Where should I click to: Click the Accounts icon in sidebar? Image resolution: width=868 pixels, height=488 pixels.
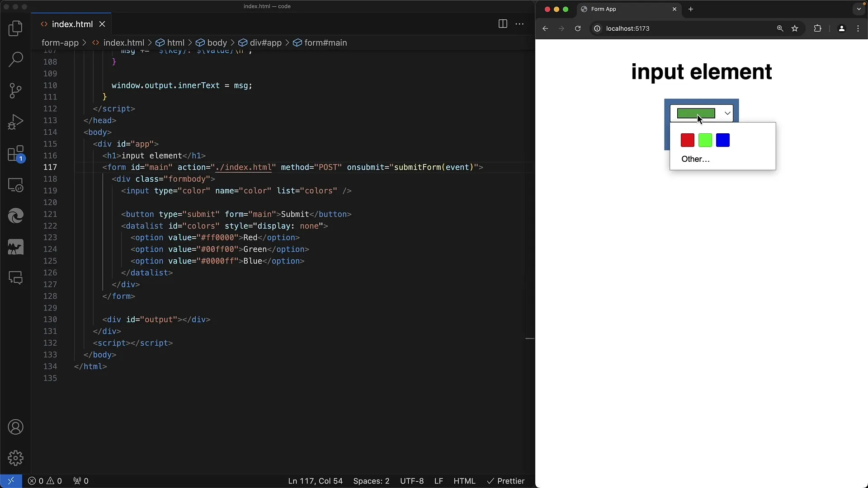(x=15, y=427)
